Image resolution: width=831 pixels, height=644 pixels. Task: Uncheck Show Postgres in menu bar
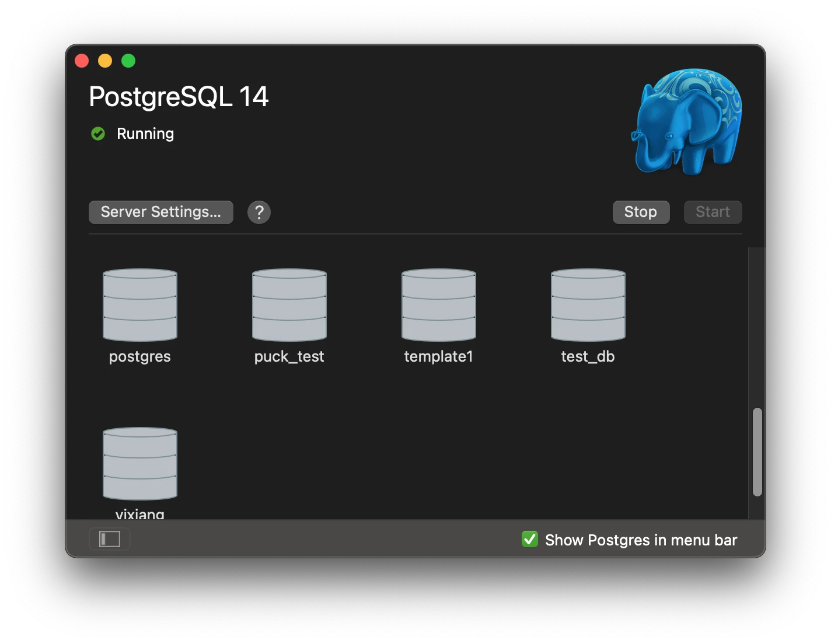point(530,539)
